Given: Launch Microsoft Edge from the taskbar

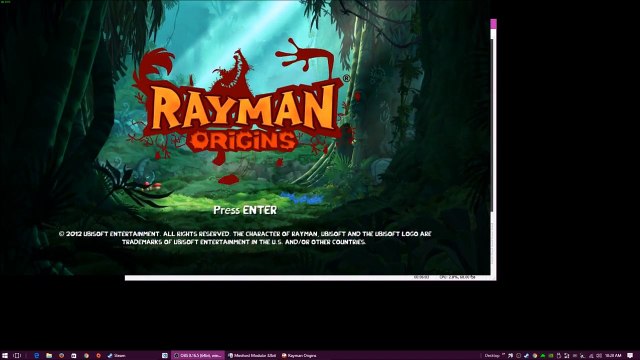Looking at the screenshot, I should (37, 356).
